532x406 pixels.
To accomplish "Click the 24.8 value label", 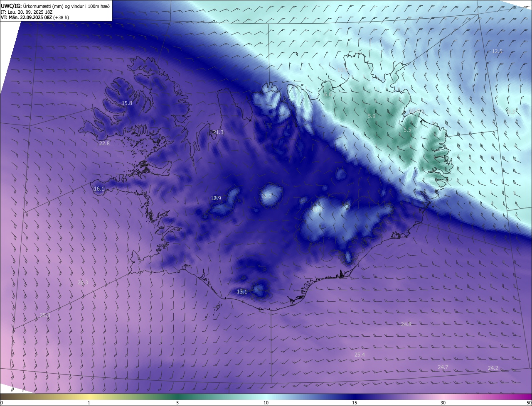I will click(x=406, y=324).
